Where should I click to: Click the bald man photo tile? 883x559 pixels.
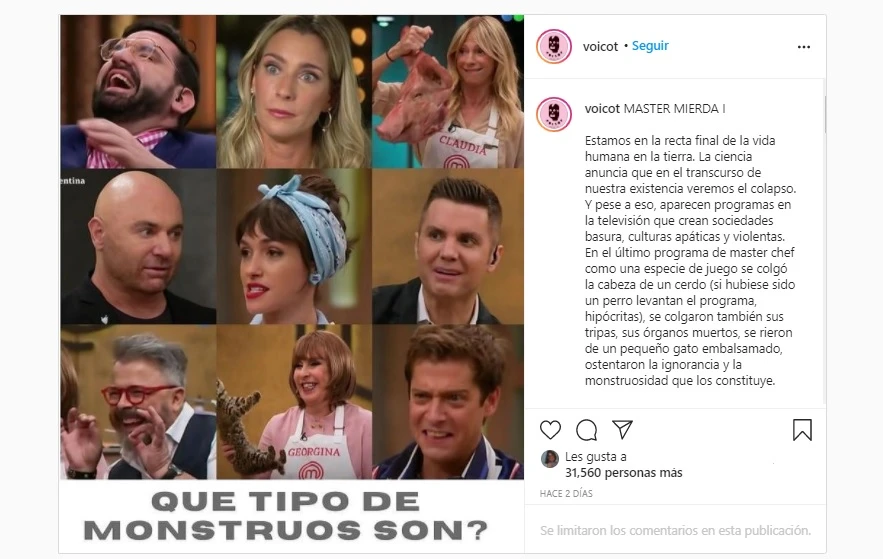coord(138,247)
